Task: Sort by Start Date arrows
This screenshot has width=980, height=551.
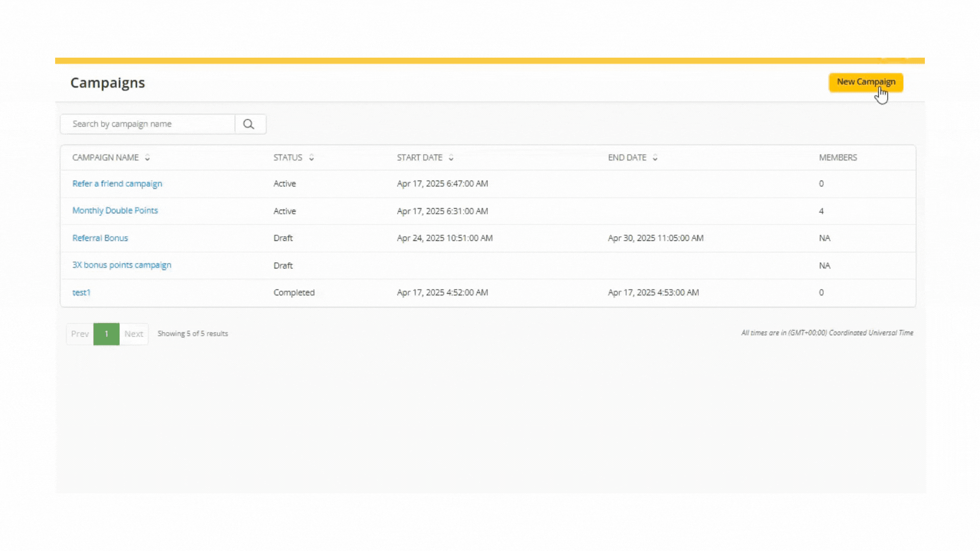Action: (x=451, y=158)
